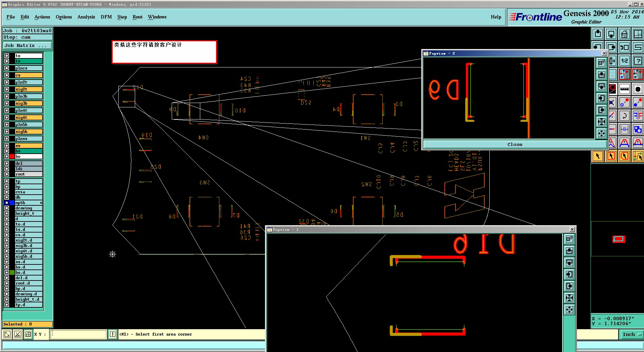The width and height of the screenshot is (644, 352).
Task: Click the 1:2 zoom ratio icon
Action: pyautogui.click(x=625, y=61)
